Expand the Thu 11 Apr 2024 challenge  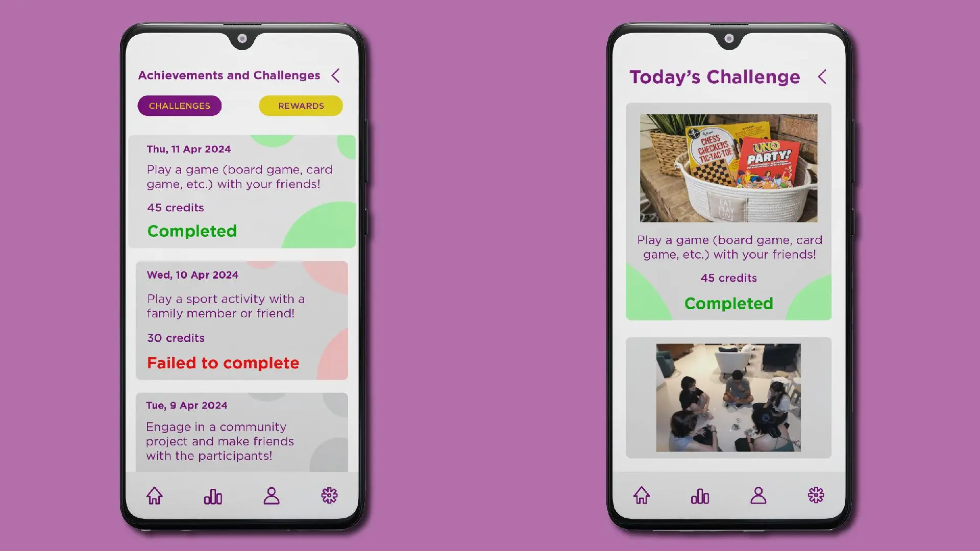(x=242, y=190)
